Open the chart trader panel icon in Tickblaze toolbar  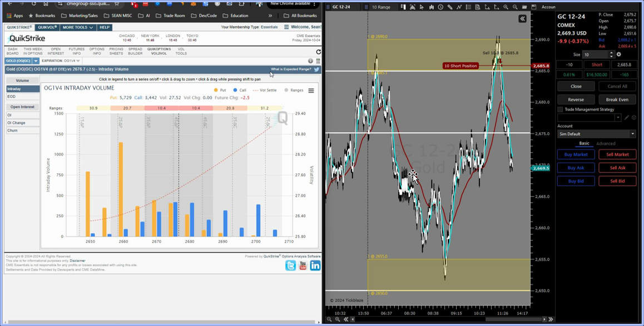pyautogui.click(x=403, y=7)
